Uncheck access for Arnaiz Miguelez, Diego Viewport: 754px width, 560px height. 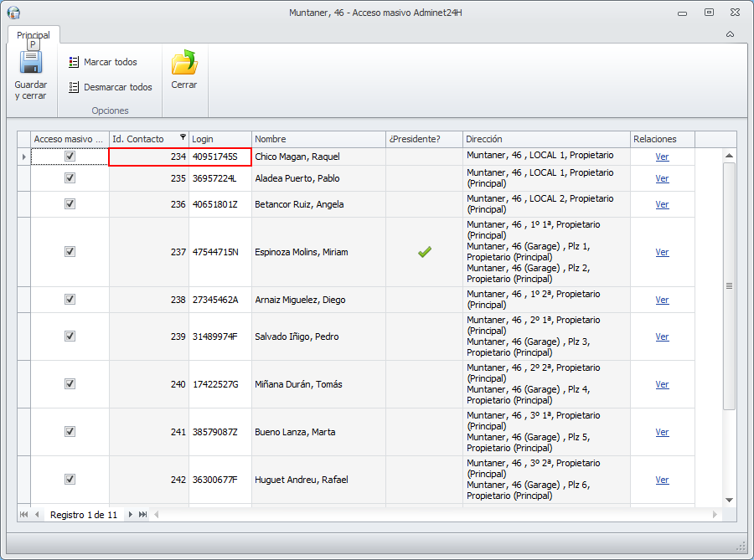tap(70, 299)
